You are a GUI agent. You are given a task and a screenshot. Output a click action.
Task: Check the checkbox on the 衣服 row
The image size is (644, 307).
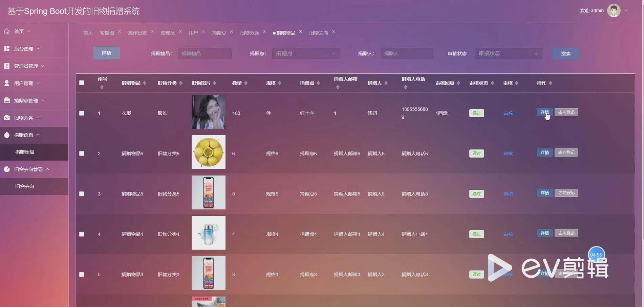coord(82,113)
